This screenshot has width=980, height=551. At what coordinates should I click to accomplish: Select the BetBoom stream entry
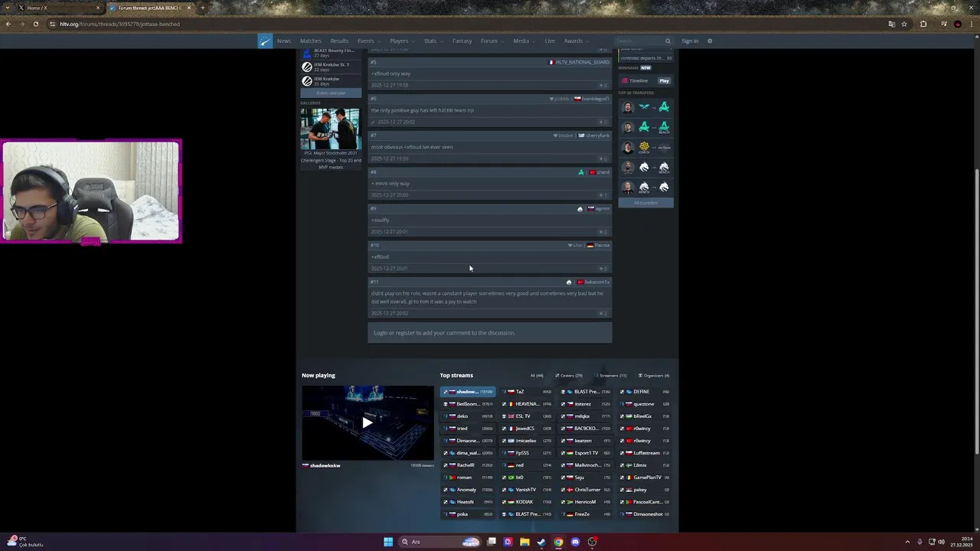click(x=468, y=404)
